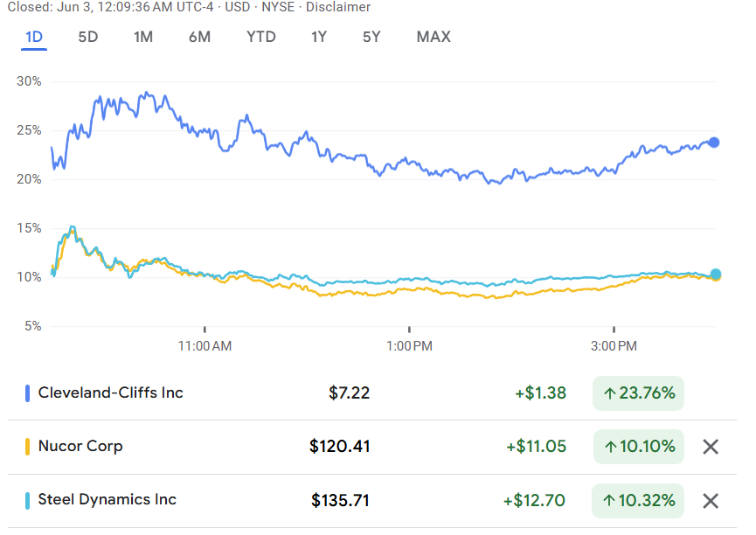Click the 10% y-axis label
The width and height of the screenshot is (756, 535).
pos(29,277)
